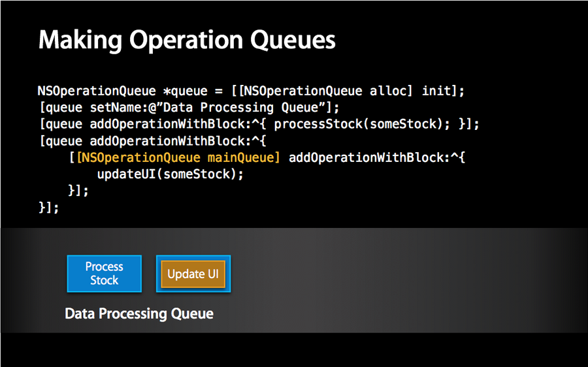The width and height of the screenshot is (588, 367).
Task: Click the highlighted NSOperationQueue mainQueue text
Action: (x=178, y=157)
